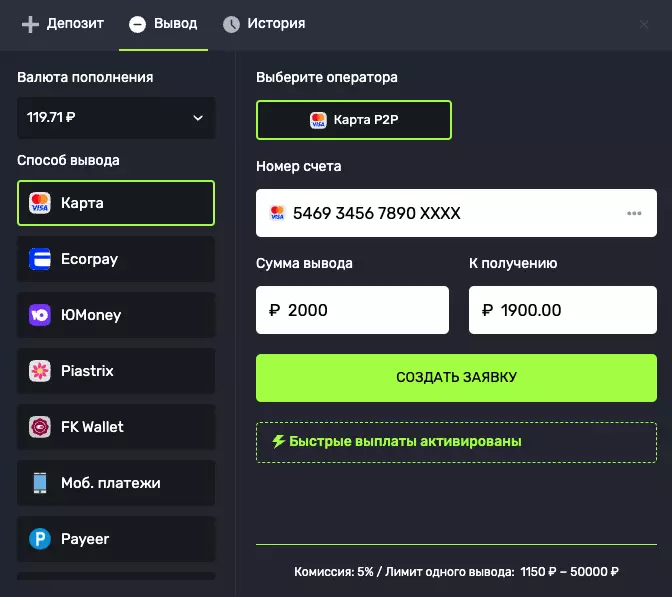Click the mobile phone icon for Моб. платежи
Image resolution: width=672 pixels, height=597 pixels.
click(x=40, y=483)
